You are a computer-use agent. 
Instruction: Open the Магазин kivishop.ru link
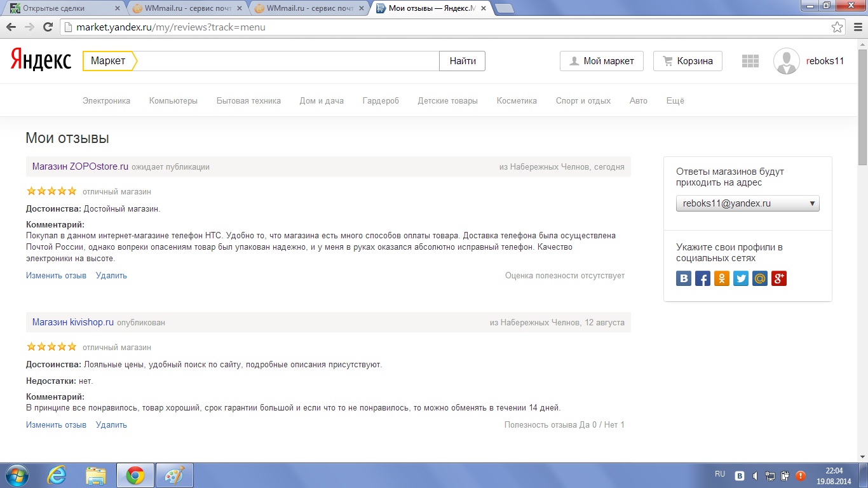click(x=73, y=322)
